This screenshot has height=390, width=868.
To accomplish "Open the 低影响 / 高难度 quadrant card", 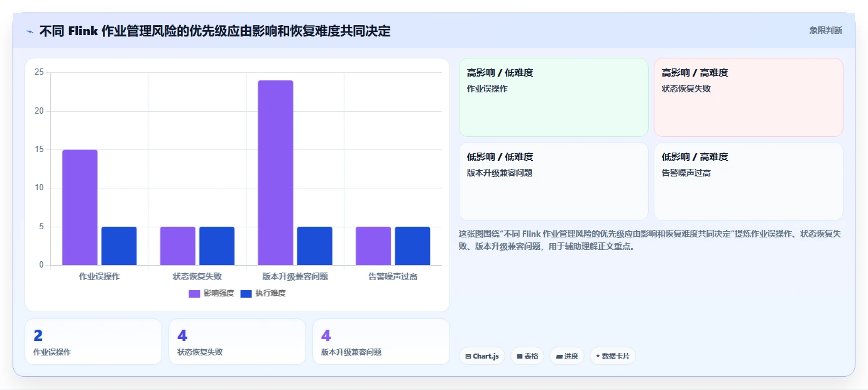I will tap(748, 181).
